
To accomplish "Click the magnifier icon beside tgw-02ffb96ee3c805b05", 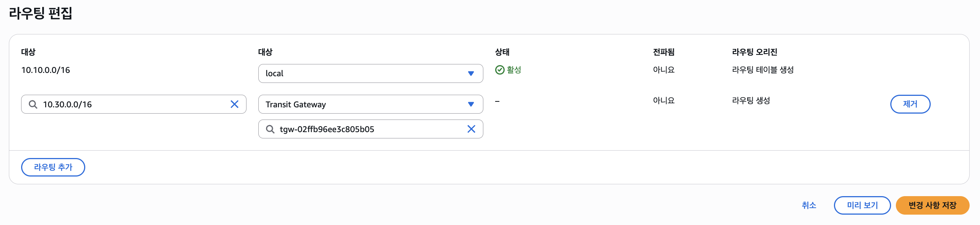I will [270, 129].
